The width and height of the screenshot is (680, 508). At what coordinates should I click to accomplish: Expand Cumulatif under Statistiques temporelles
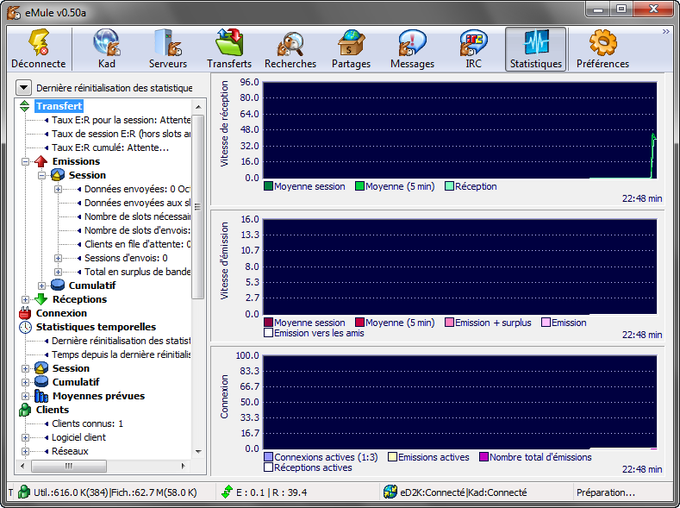[x=25, y=383]
